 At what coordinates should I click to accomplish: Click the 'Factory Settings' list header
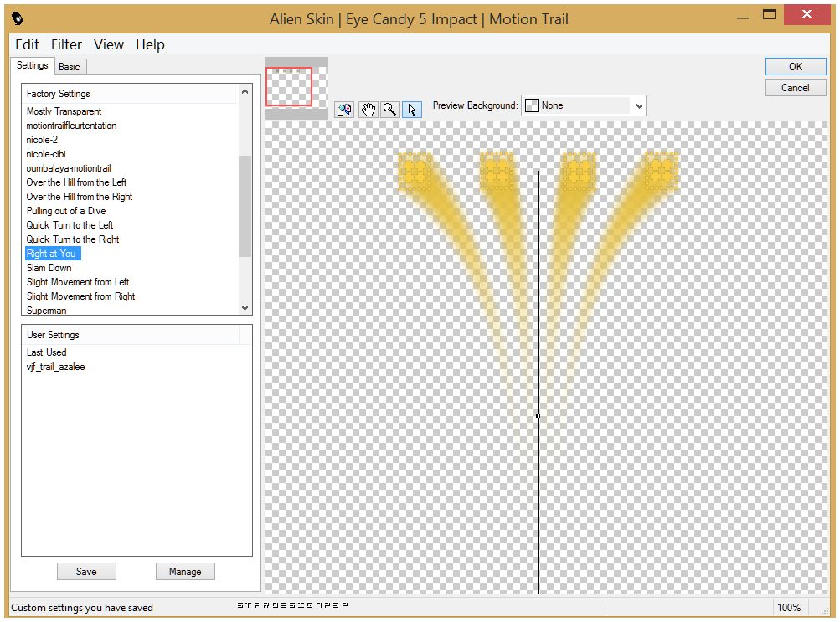click(131, 94)
